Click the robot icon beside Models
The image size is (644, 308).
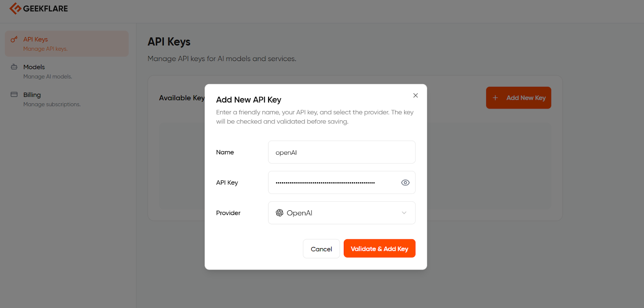point(14,67)
